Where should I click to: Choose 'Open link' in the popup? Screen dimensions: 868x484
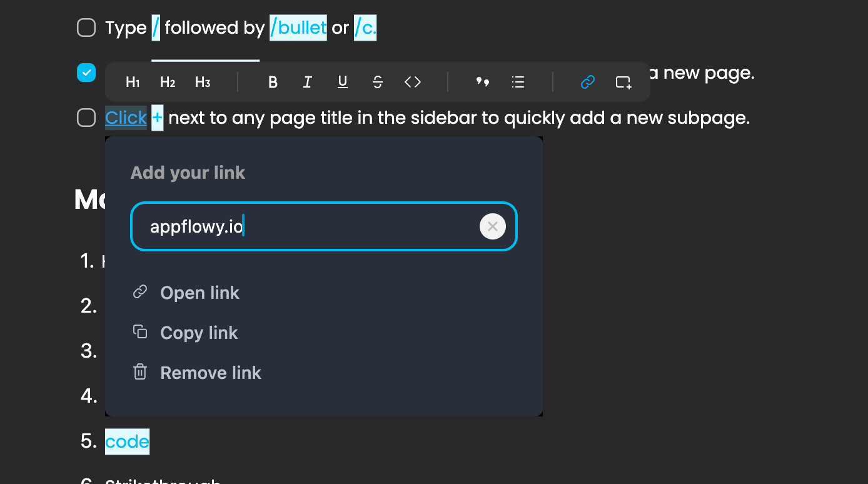pos(199,293)
